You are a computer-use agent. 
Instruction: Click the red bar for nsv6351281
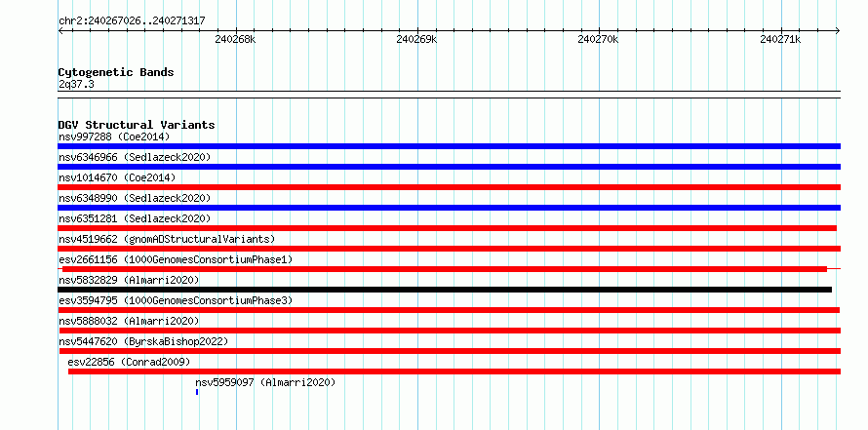point(448,228)
